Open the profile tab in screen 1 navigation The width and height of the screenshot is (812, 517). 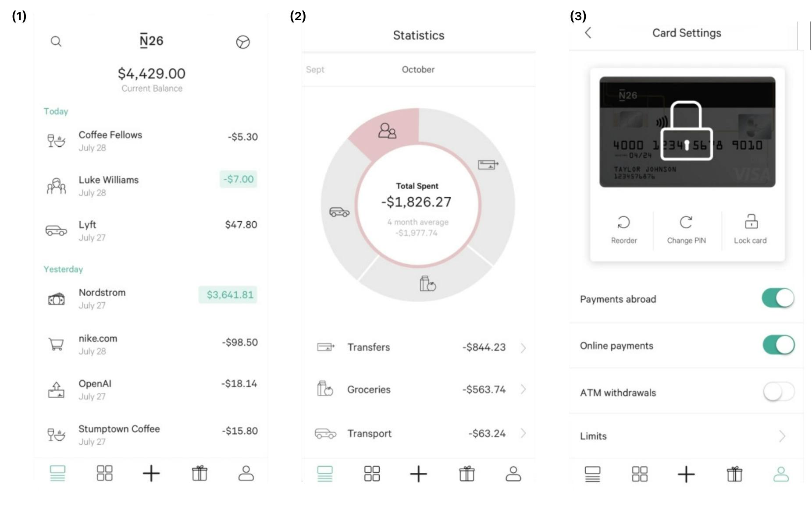pos(246,473)
